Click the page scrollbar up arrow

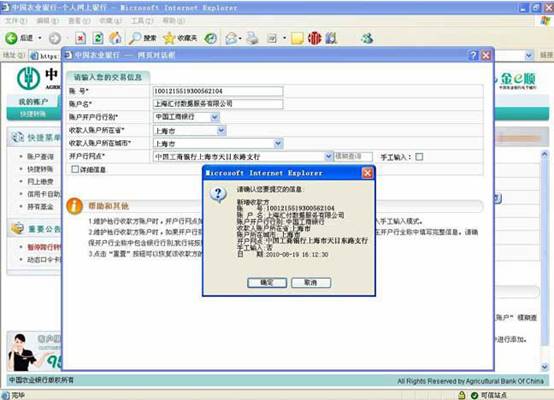[544, 154]
